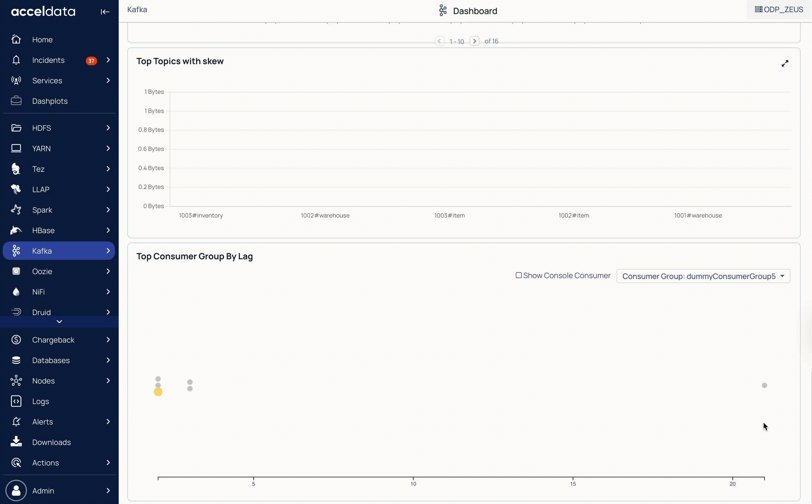Enable Show Console Consumer checkbox
The height and width of the screenshot is (504, 812).
point(518,275)
